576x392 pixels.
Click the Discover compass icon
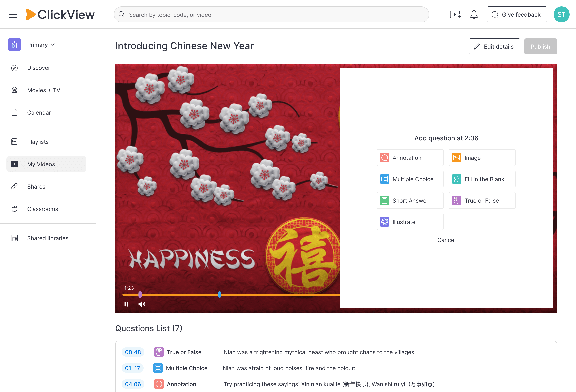(14, 68)
